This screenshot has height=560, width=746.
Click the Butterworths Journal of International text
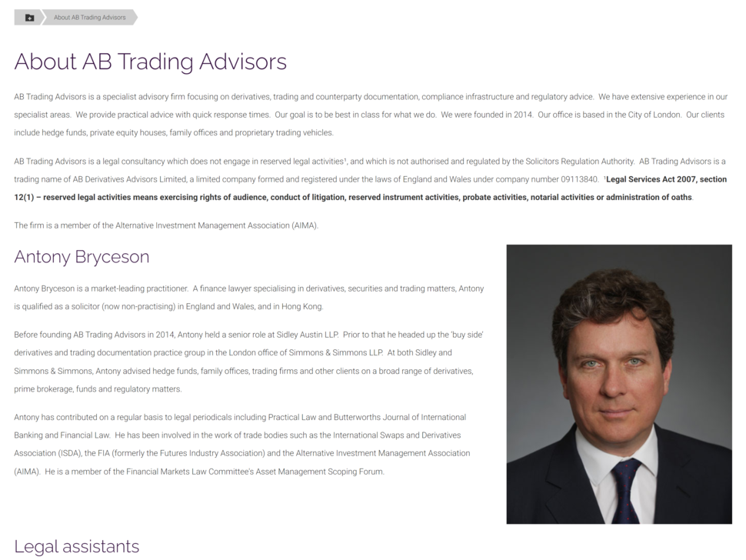(400, 417)
